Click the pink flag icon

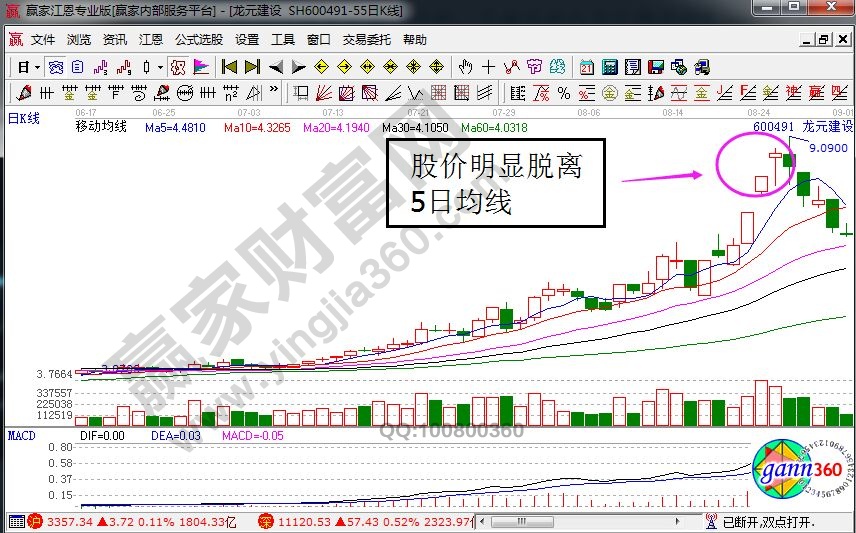click(202, 67)
